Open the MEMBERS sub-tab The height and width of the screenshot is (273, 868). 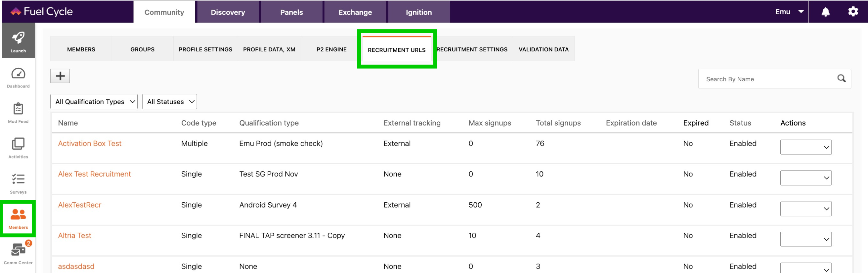click(81, 49)
